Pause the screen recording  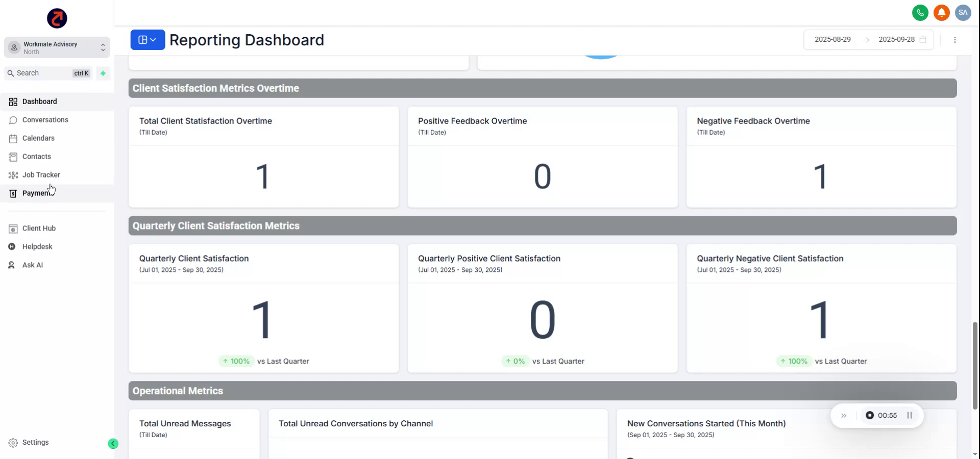(x=910, y=415)
